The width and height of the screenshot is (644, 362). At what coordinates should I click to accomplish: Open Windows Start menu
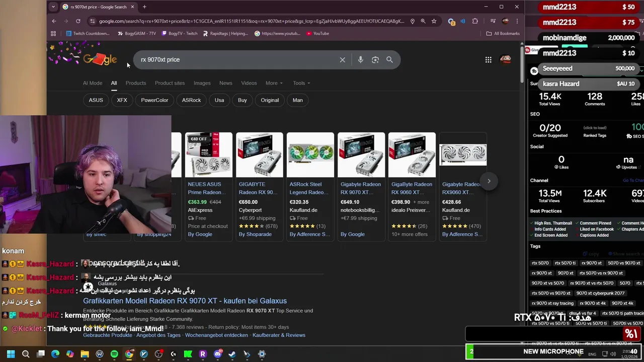pyautogui.click(x=11, y=354)
